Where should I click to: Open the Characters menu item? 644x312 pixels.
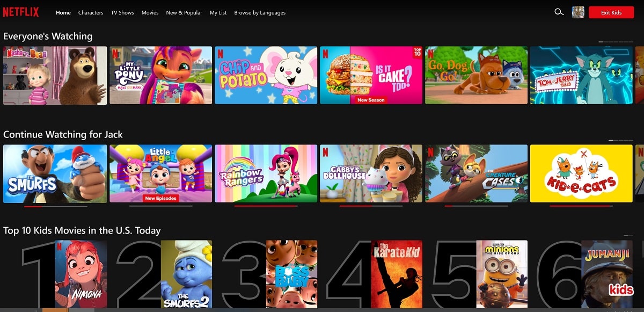point(91,12)
